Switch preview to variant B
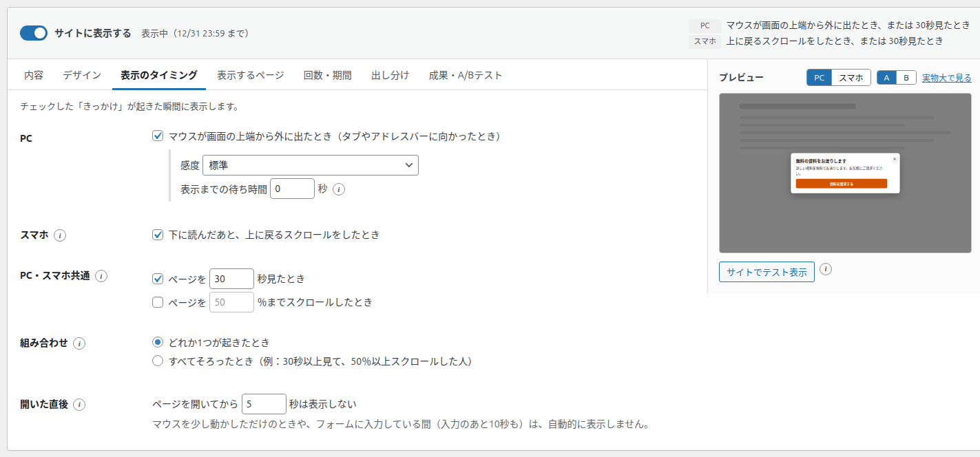This screenshot has height=457, width=980. (x=906, y=78)
